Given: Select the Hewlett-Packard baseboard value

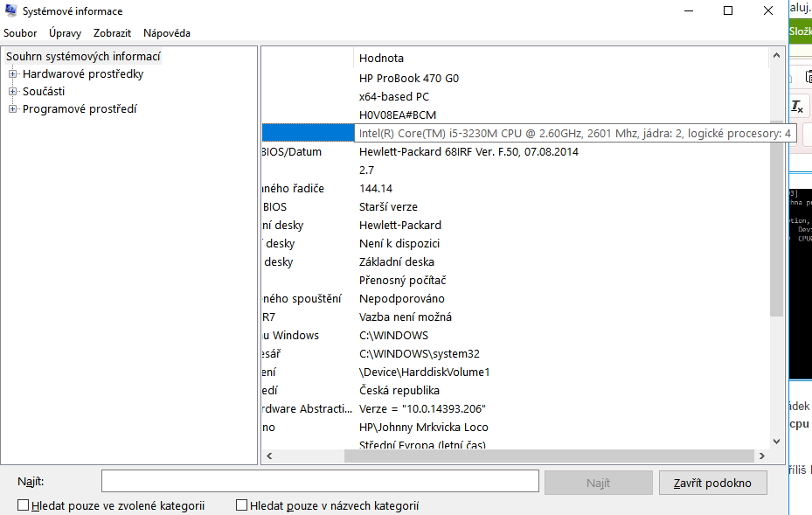Looking at the screenshot, I should point(400,226).
